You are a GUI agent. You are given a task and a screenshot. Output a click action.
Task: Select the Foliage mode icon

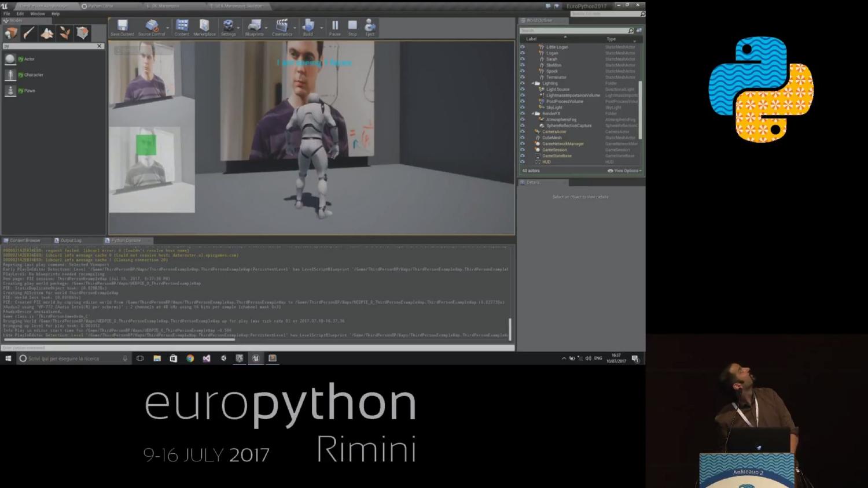click(65, 33)
